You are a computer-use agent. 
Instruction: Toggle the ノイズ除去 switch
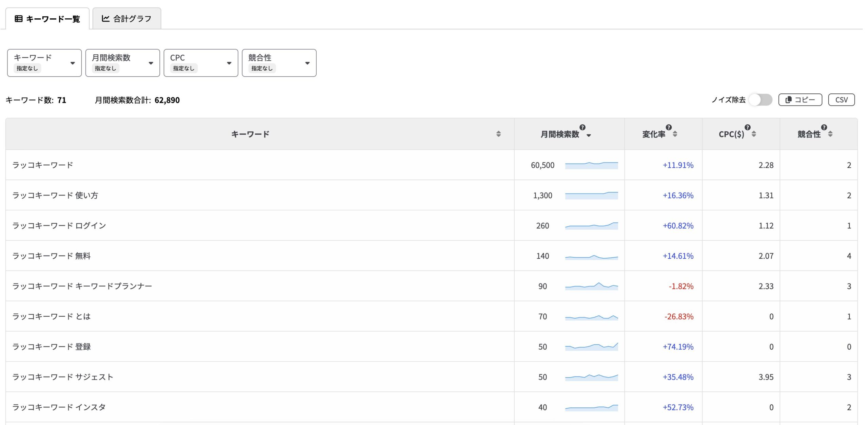(x=761, y=100)
